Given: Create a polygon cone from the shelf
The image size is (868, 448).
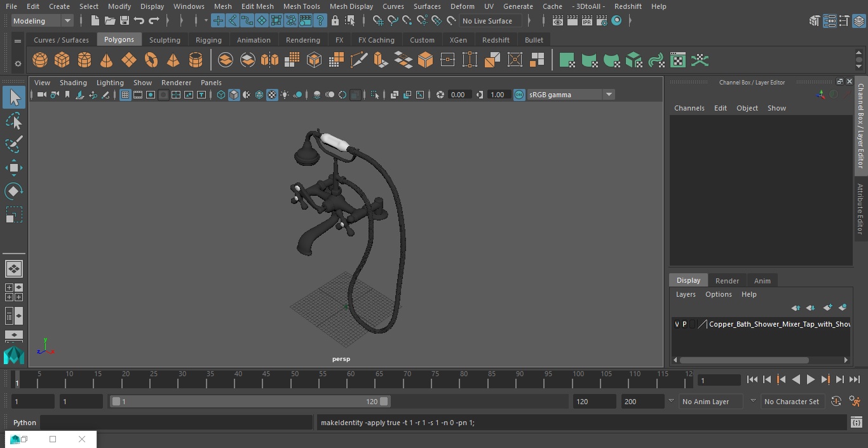Looking at the screenshot, I should click(107, 60).
